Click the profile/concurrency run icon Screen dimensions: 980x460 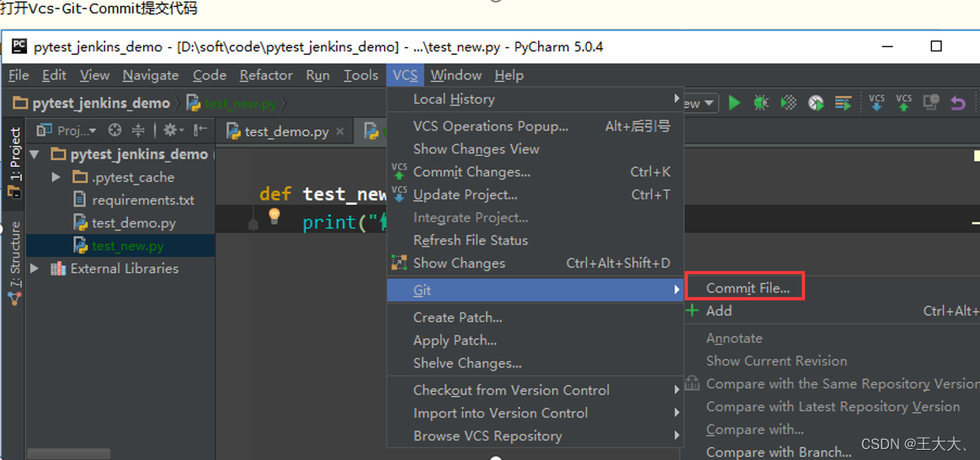(816, 103)
